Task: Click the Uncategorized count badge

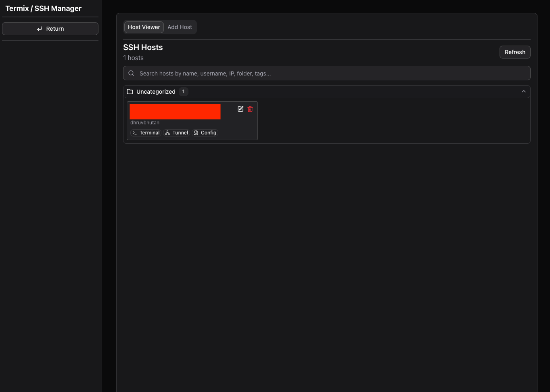Action: (x=184, y=92)
